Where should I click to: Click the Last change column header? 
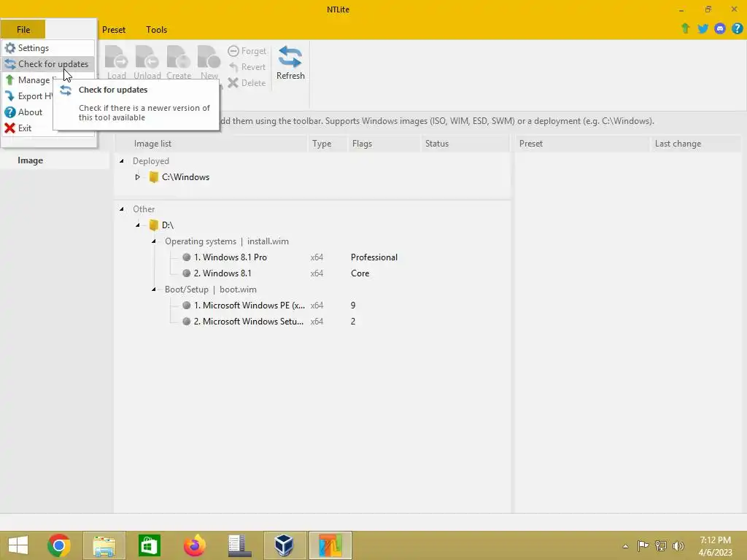coord(695,144)
